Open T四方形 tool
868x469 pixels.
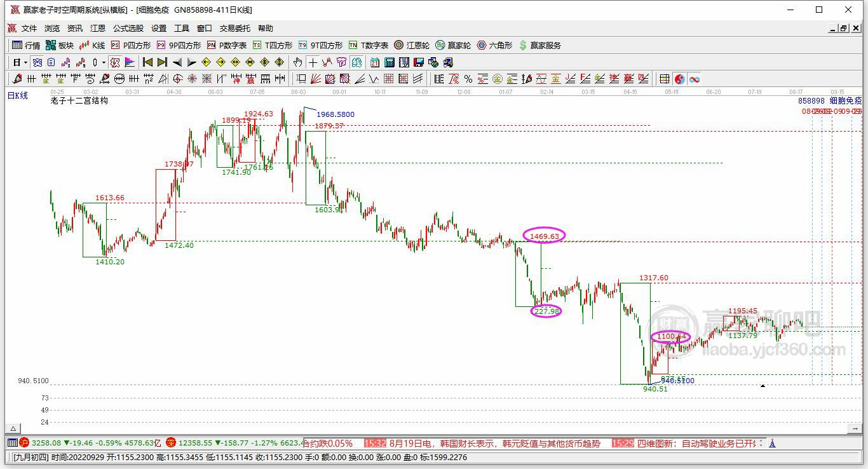273,45
